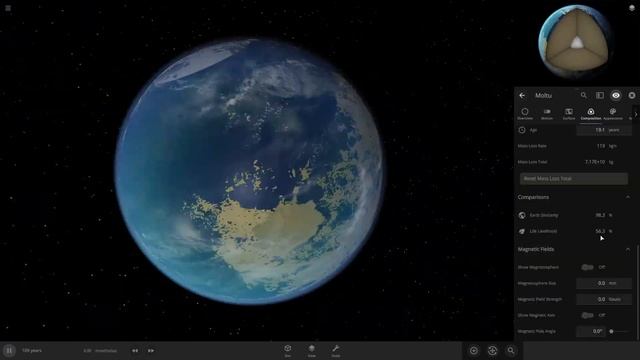
Task: Switch to the Motion tab
Action: click(547, 113)
